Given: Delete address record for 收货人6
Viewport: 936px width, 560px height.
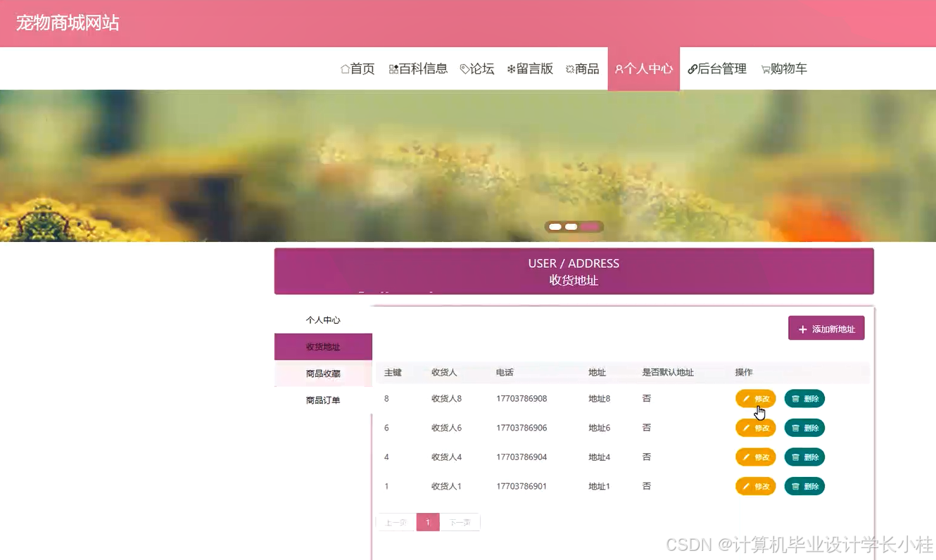Looking at the screenshot, I should pyautogui.click(x=804, y=427).
